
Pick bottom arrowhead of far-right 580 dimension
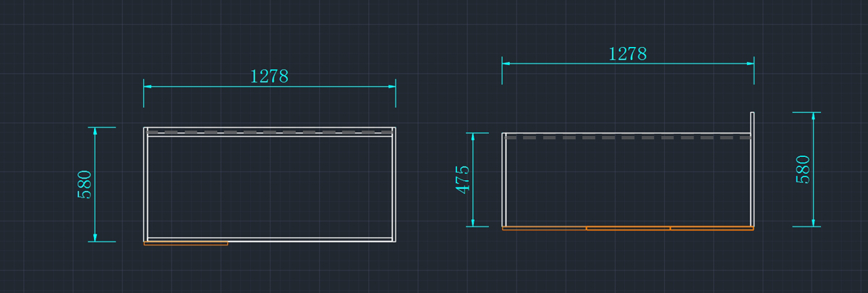click(x=814, y=222)
